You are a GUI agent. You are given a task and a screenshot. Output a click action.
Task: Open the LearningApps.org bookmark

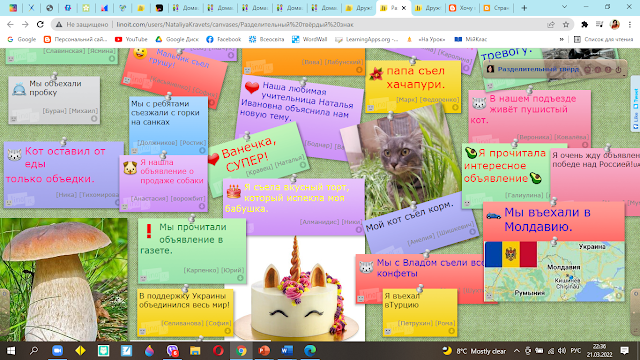pos(366,39)
